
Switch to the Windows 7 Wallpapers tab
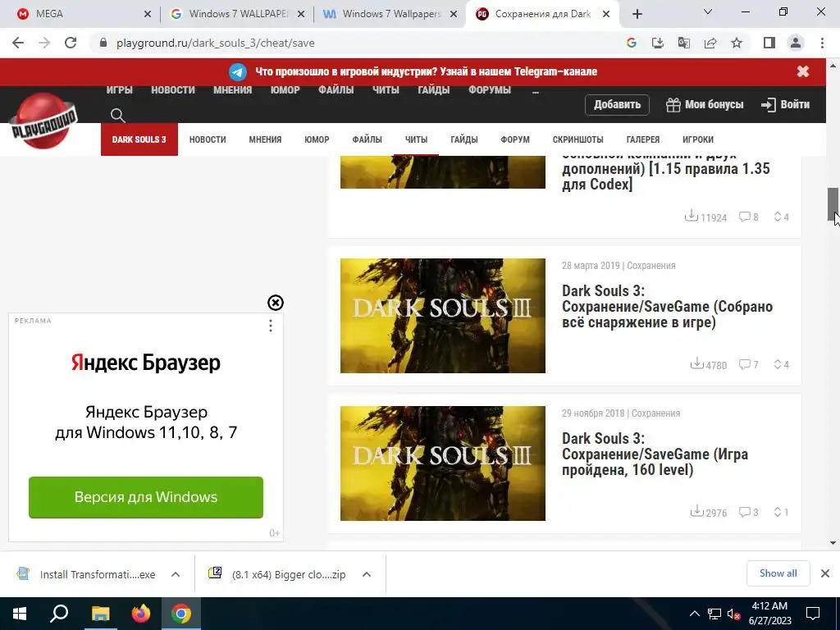[x=390, y=14]
